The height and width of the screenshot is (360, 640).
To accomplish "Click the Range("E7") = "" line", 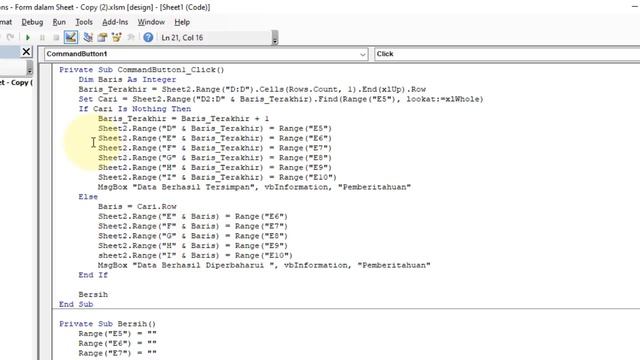I will click(x=118, y=353).
